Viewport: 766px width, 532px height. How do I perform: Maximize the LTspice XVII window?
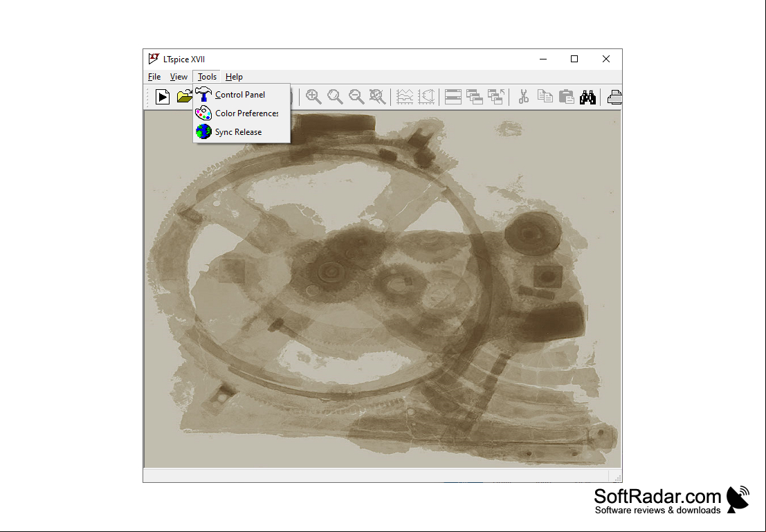[574, 59]
